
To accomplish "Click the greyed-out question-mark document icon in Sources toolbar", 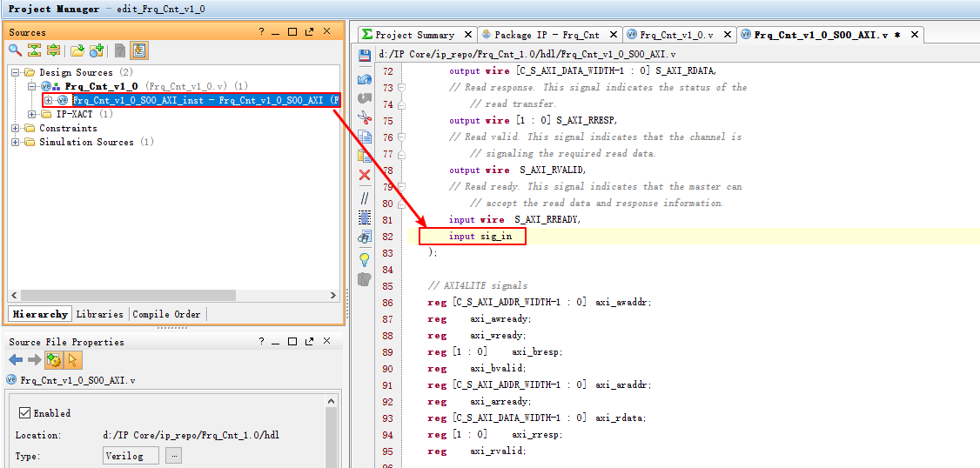I will pyautogui.click(x=119, y=50).
